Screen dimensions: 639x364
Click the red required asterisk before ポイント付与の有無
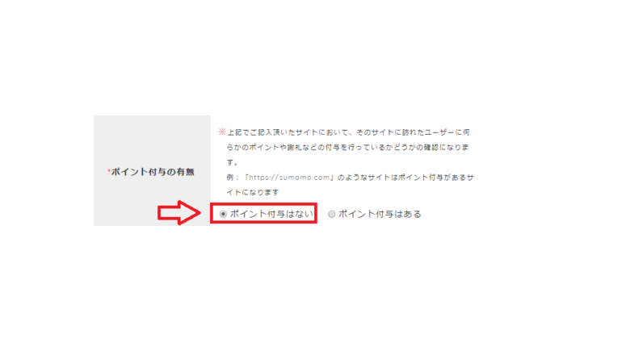pyautogui.click(x=109, y=171)
